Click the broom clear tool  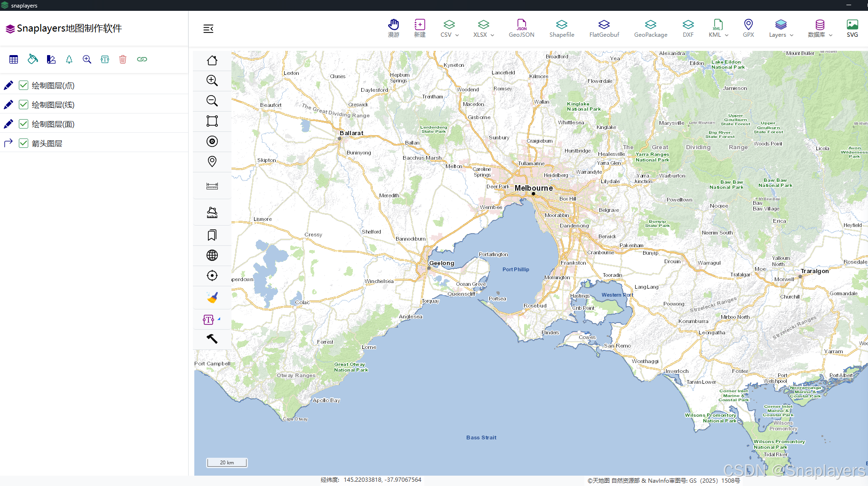pos(212,298)
